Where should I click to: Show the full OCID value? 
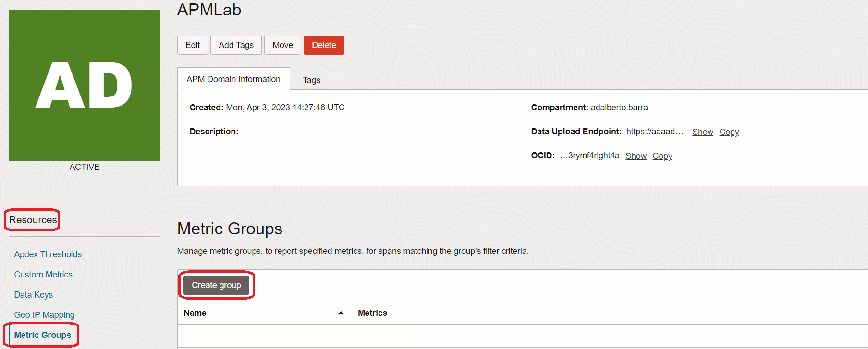pos(636,156)
